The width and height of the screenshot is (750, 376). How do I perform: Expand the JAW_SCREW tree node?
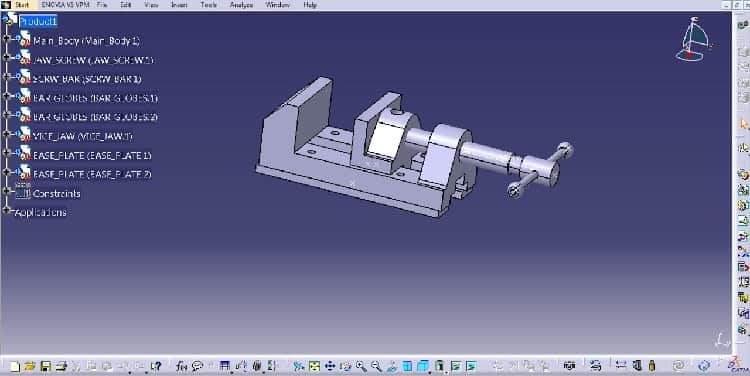tap(6, 57)
